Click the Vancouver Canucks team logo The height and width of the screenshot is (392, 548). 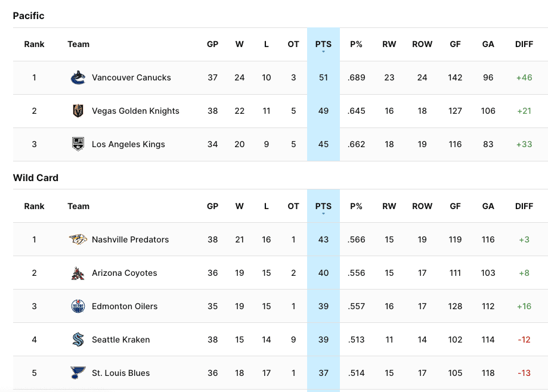coord(78,77)
